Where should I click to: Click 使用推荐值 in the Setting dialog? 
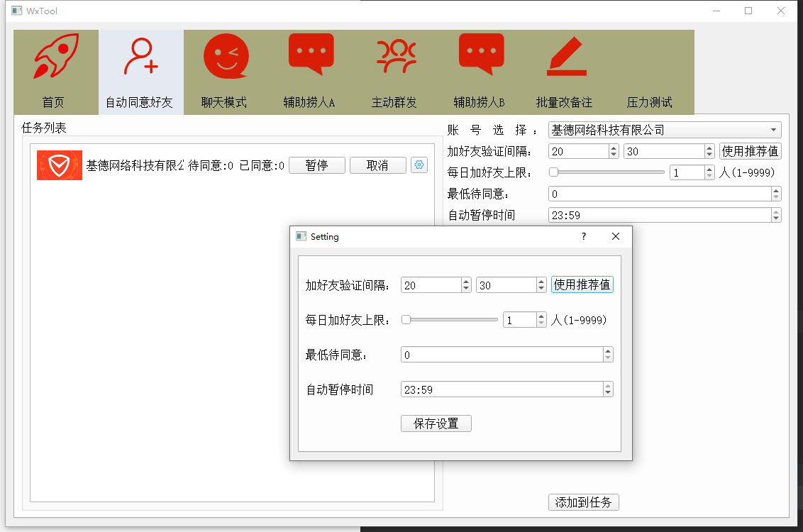click(582, 284)
